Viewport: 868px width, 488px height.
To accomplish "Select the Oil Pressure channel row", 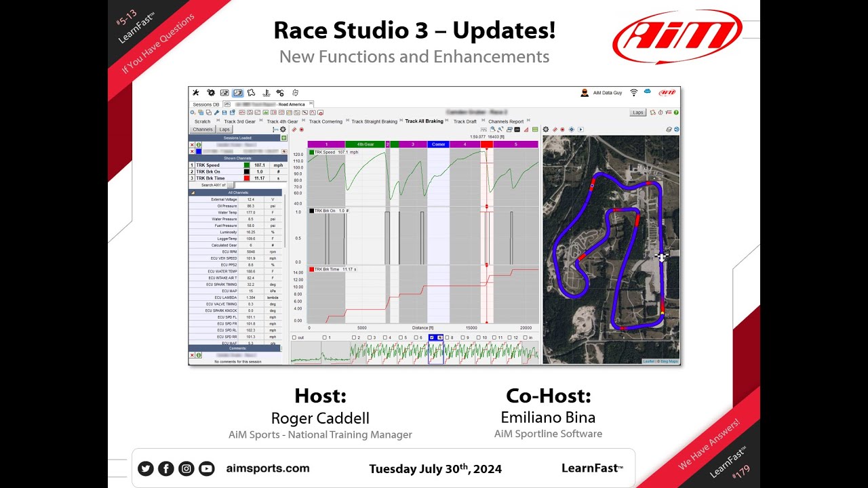I will point(235,206).
